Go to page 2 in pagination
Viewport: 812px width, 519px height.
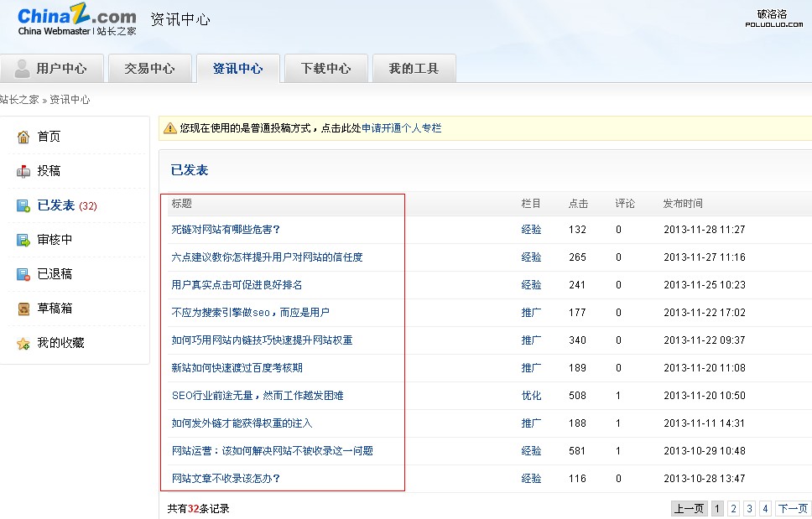(x=733, y=509)
